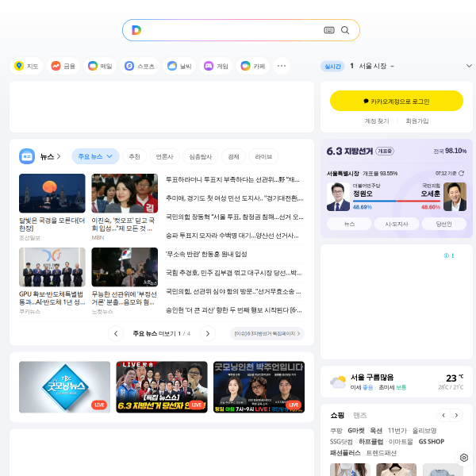Select the 추천 news tab
Viewport: 476px width, 476px height.
tap(135, 156)
